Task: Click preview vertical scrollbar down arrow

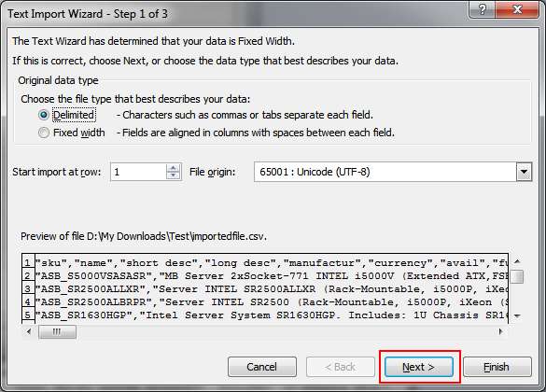Action: (517, 316)
